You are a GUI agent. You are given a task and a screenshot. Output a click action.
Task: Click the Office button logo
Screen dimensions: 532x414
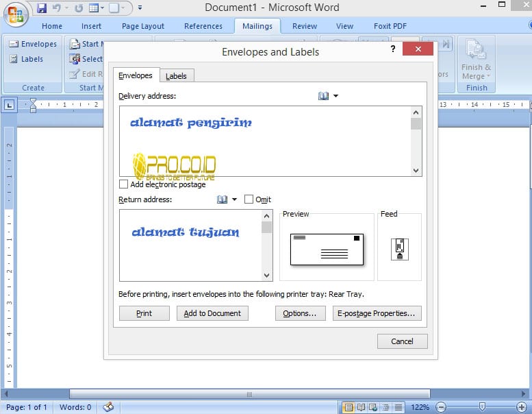[15, 15]
